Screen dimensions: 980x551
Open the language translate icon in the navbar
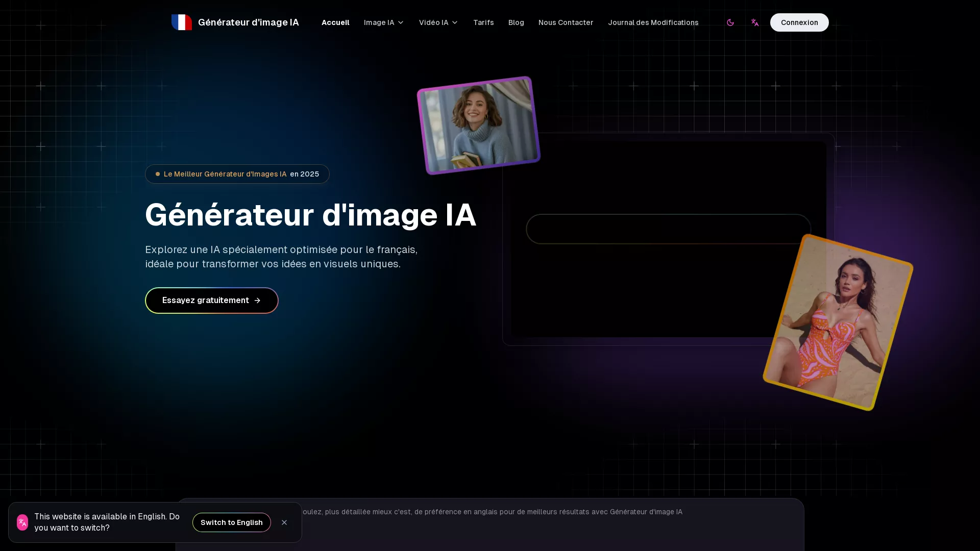tap(755, 22)
